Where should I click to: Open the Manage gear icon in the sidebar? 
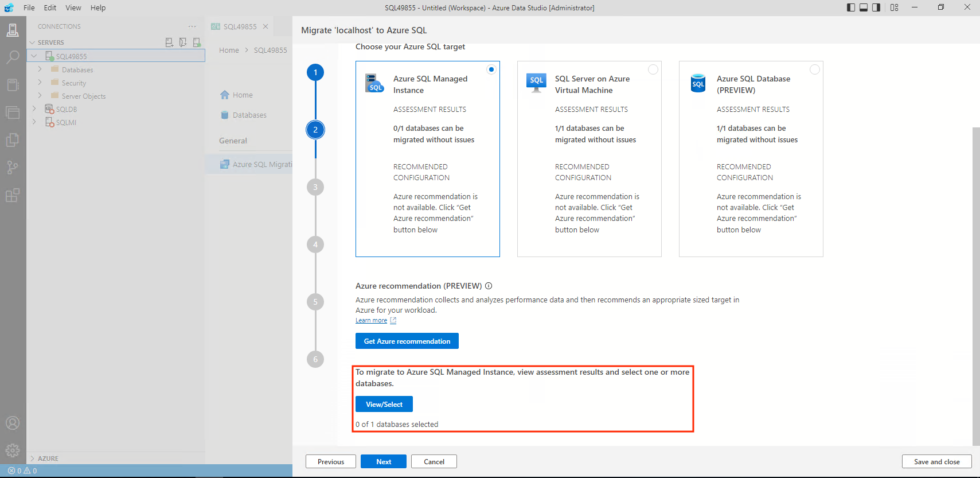(13, 450)
